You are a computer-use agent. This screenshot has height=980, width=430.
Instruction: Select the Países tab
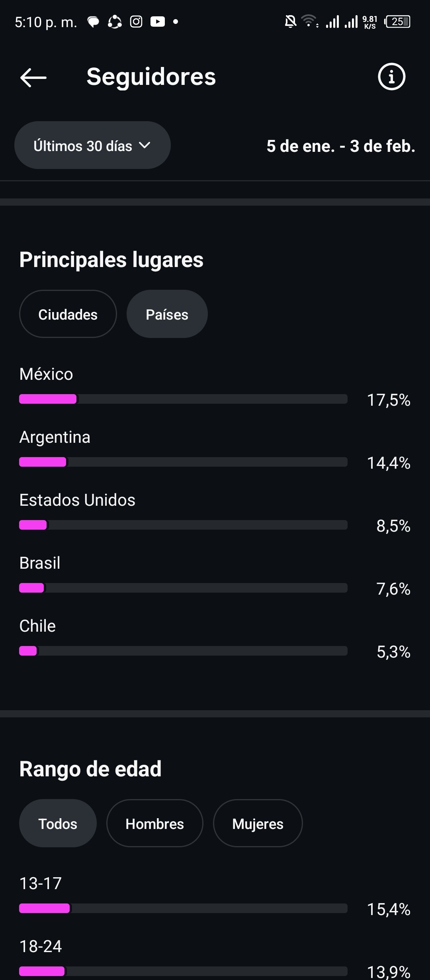tap(167, 314)
